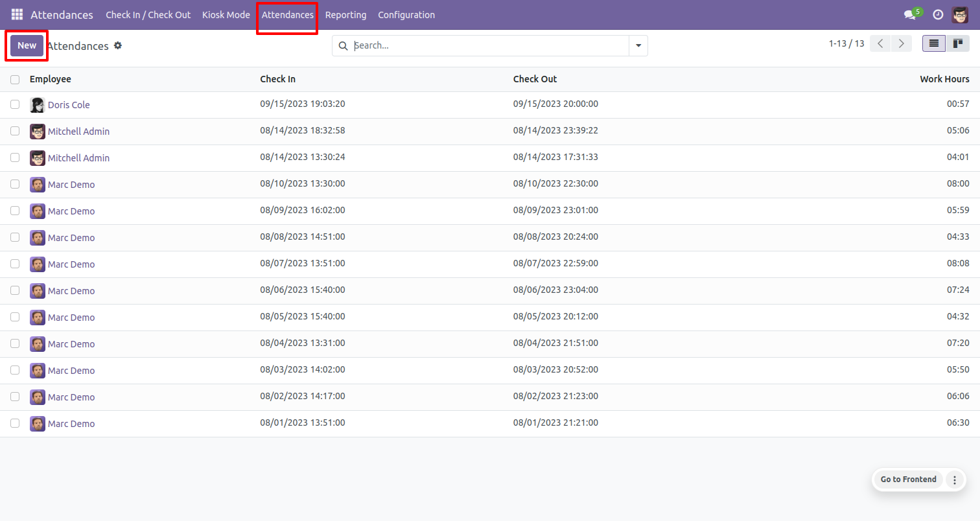Sort by Work Hours column header
Screen dimensions: 980x521
click(x=945, y=79)
